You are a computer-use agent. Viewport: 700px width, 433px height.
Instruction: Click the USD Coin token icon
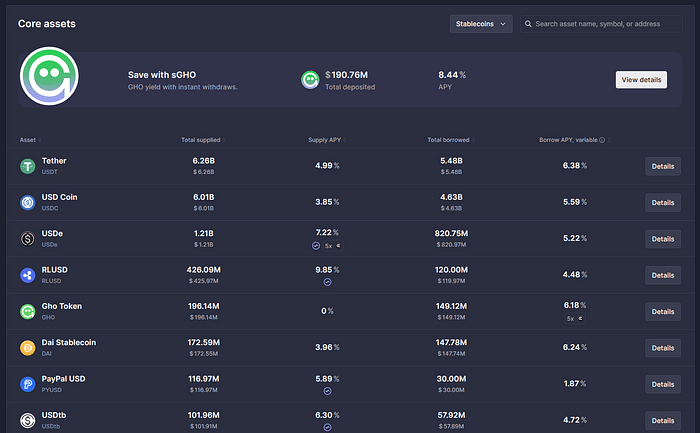pos(28,202)
